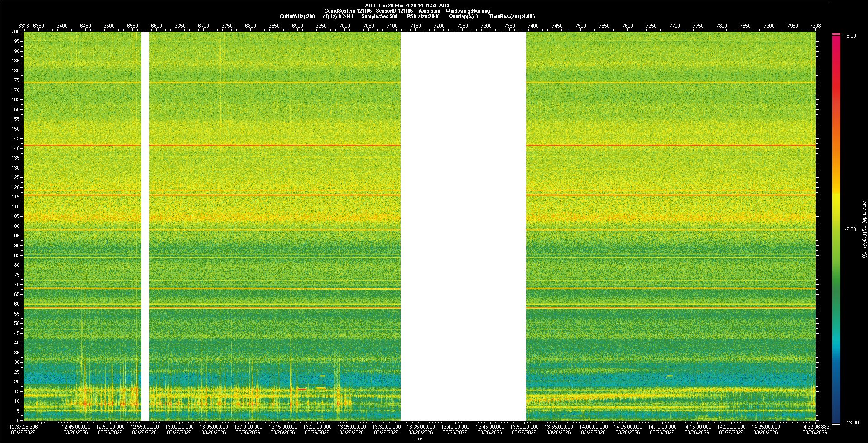Viewport: 868px width, 443px height.
Task: Click the 100 Hz frequency axis label
Action: coord(15,226)
